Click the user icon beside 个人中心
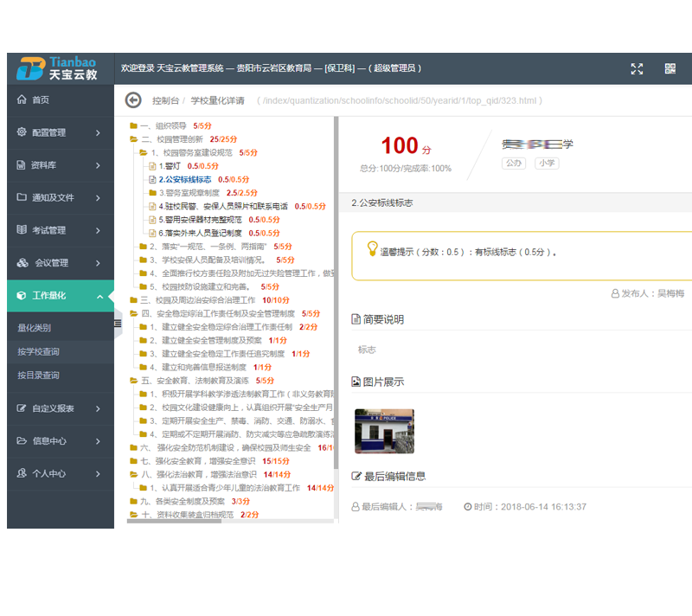The height and width of the screenshot is (616, 692). tap(22, 473)
